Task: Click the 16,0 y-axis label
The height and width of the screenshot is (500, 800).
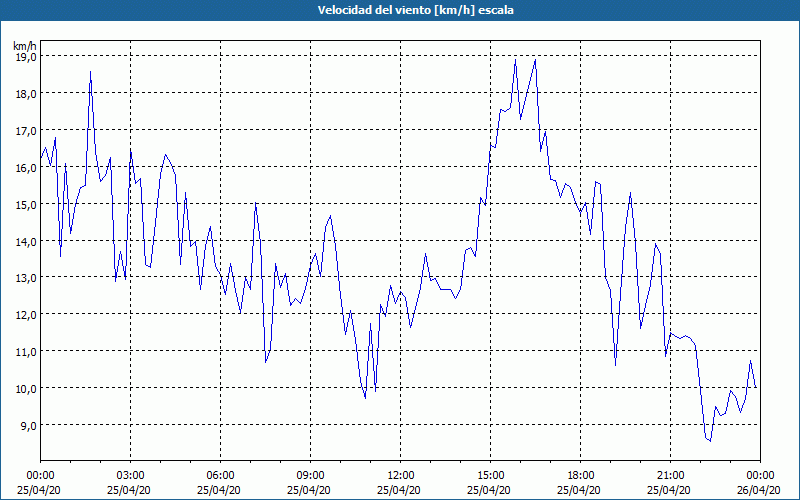Action: point(26,167)
